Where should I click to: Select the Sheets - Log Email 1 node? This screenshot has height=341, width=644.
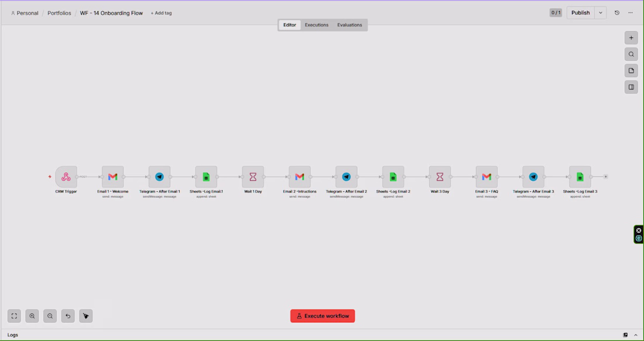206,177
